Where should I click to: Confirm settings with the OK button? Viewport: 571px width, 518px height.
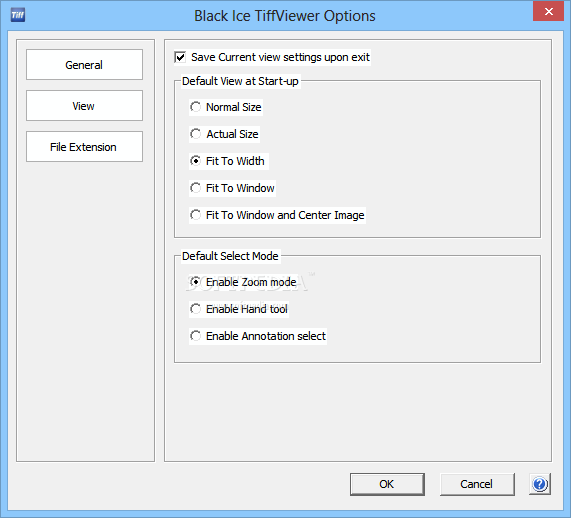click(387, 484)
